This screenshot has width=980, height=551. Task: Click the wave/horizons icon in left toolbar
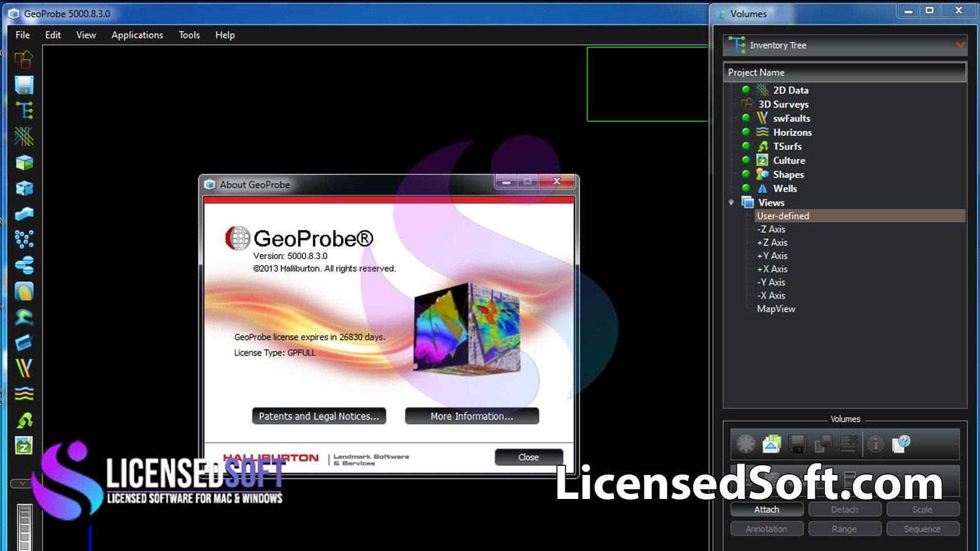pyautogui.click(x=23, y=394)
